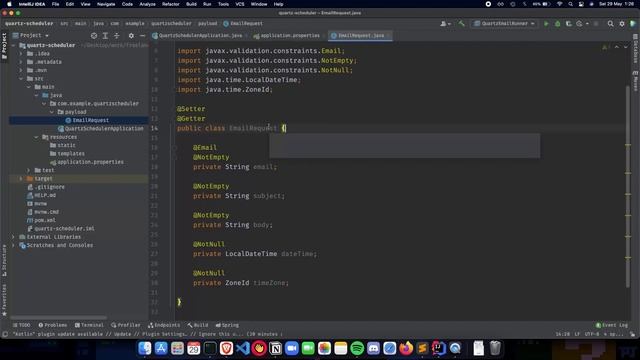This screenshot has width=640, height=360.
Task: Expand the .metadata folder
Action: coord(21,62)
